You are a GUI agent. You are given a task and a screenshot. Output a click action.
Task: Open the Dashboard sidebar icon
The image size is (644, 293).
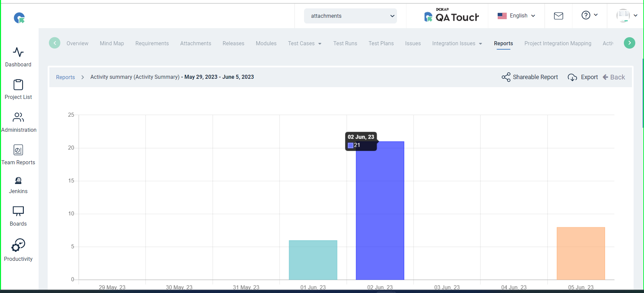point(18,52)
